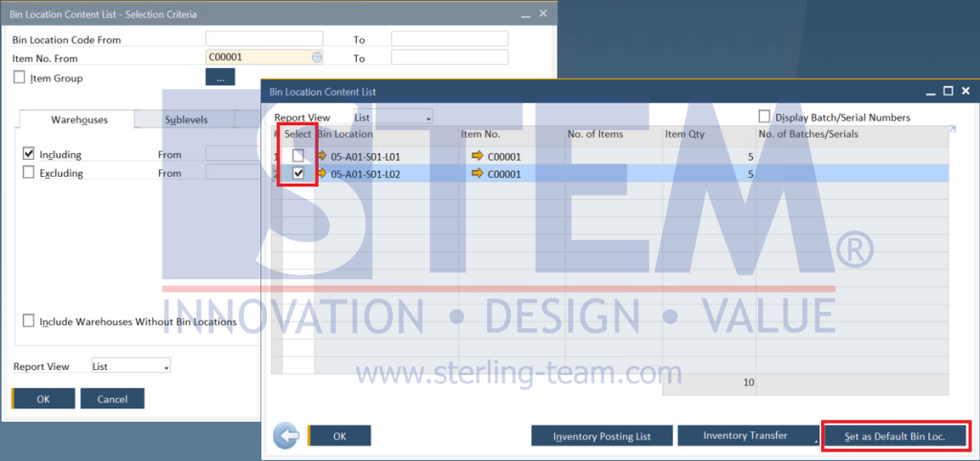Click expand icon at table's top-right corner
980x461 pixels.
coord(951,129)
